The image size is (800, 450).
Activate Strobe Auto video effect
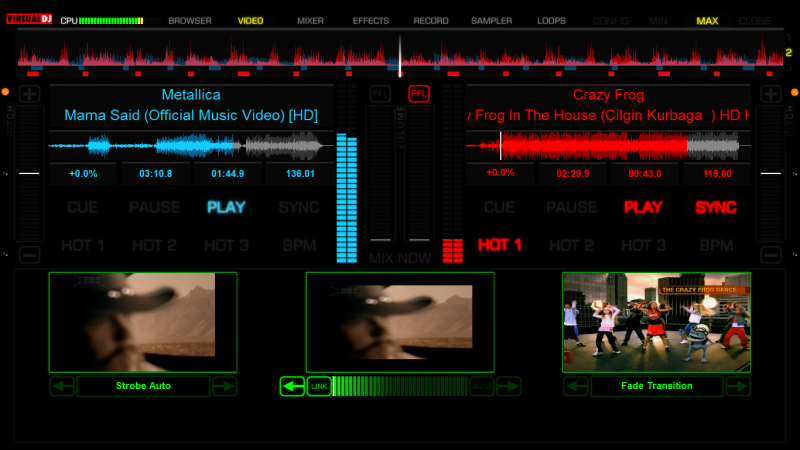pyautogui.click(x=143, y=386)
